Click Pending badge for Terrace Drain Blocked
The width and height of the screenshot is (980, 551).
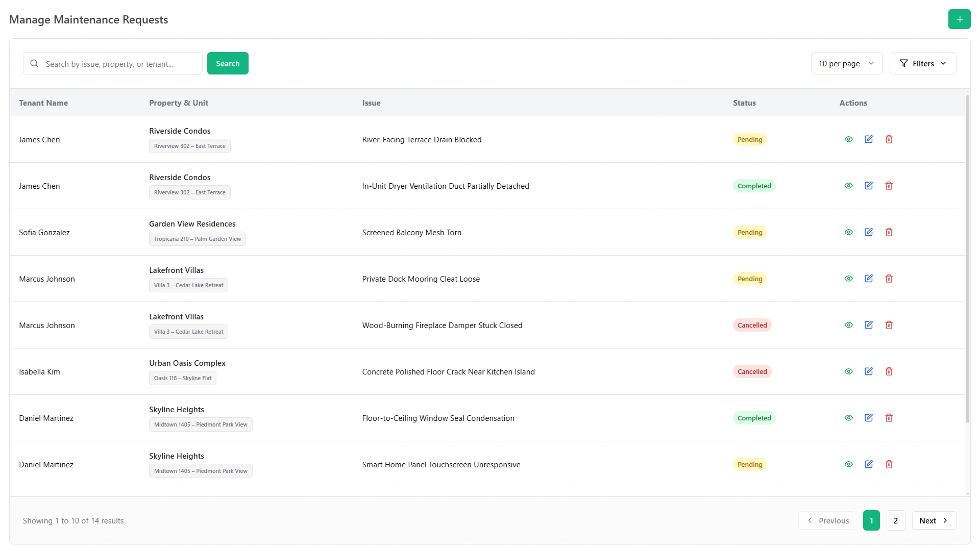click(x=750, y=139)
